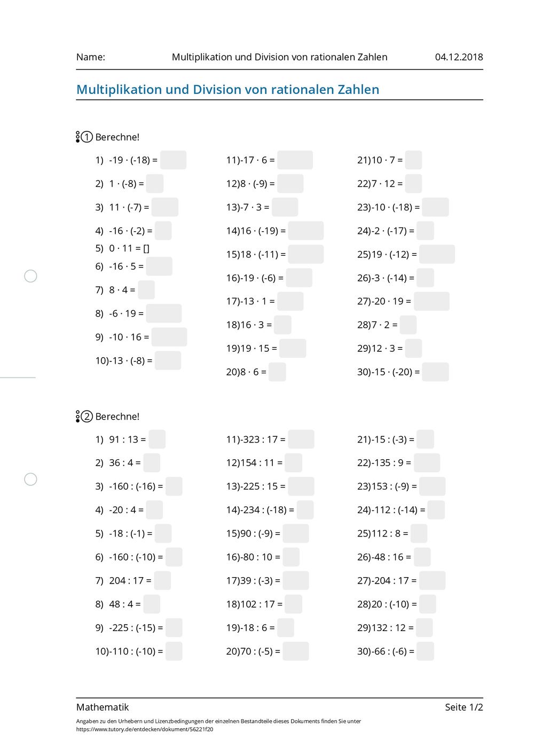This screenshot has height=756, width=534.
Task: Focus the answer box for -20 · 19
Action: [431, 301]
